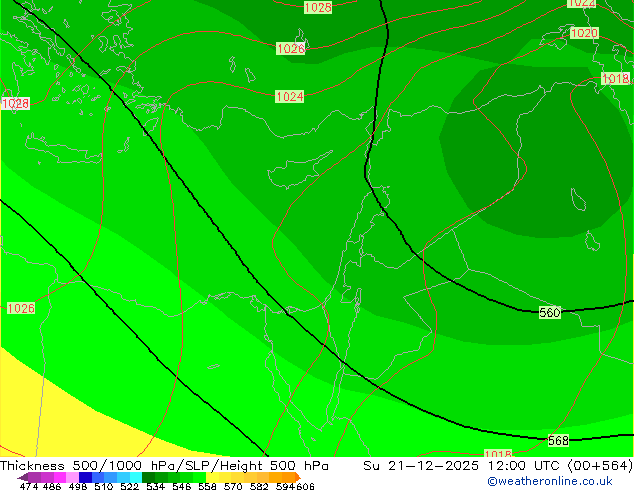Click the cyan legend swatch
634x490 pixels.
(x=136, y=477)
